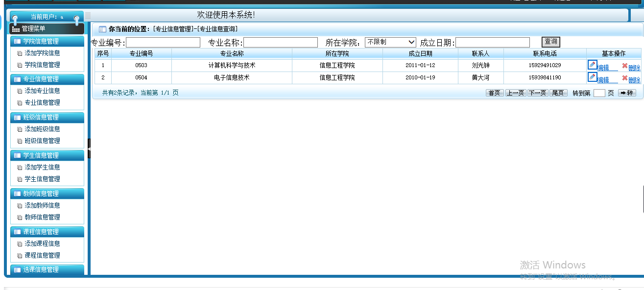Click the 0504 major code cell
The image size is (644, 290).
click(142, 77)
